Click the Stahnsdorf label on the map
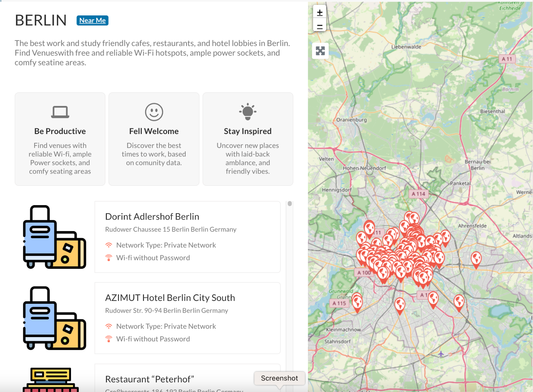This screenshot has height=392, width=533. (337, 341)
